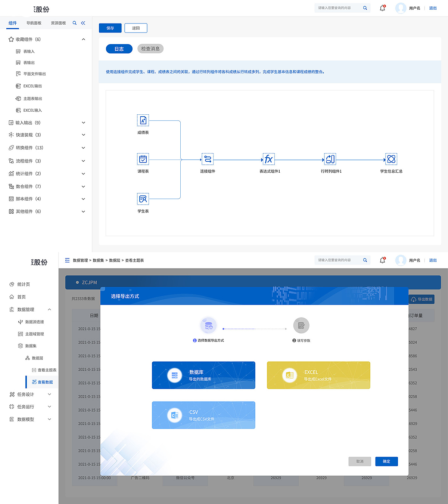
Task: Click 退出 link in top window
Action: (x=433, y=8)
